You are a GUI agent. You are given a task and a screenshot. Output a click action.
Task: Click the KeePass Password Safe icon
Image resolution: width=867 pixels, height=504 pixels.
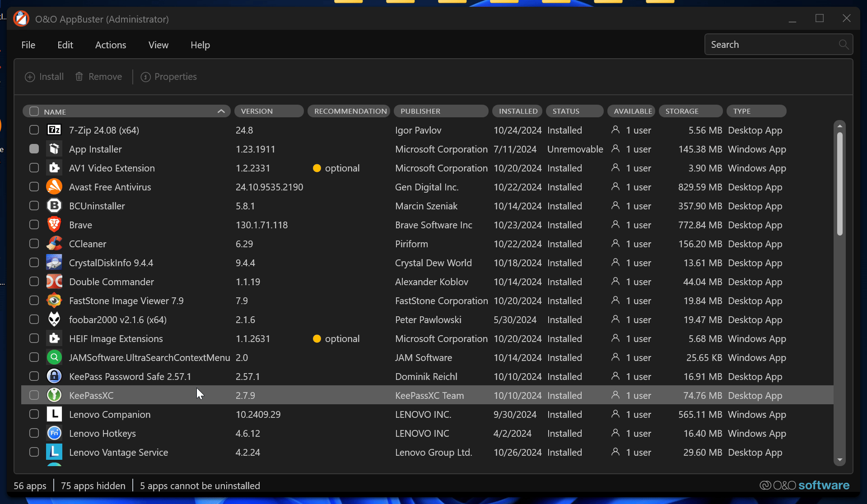click(x=54, y=376)
